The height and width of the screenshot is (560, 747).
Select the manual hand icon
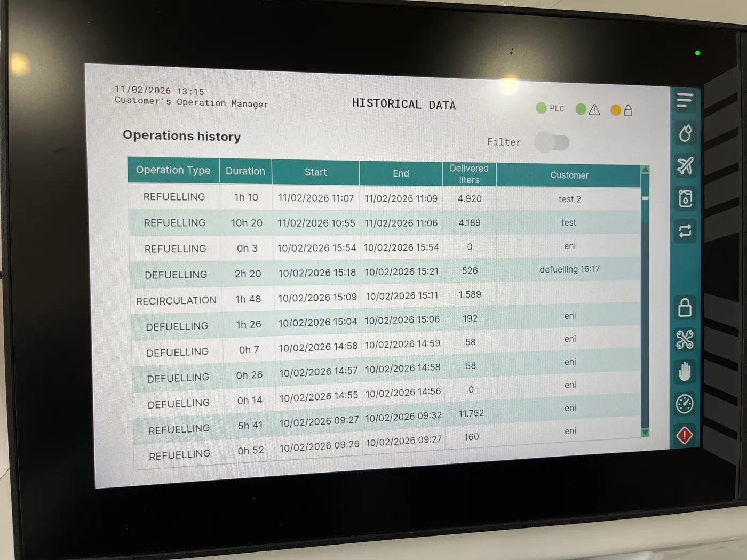[685, 372]
